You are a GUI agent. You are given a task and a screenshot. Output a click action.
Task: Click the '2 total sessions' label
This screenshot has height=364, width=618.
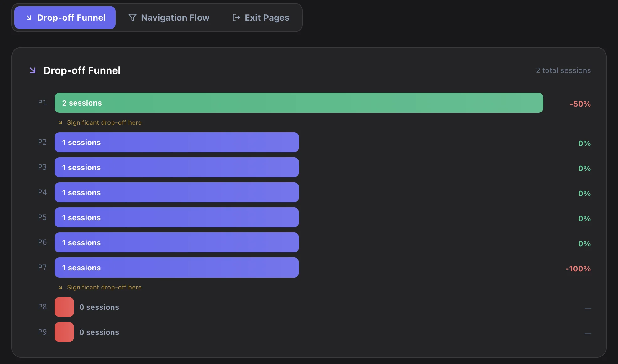tap(563, 70)
